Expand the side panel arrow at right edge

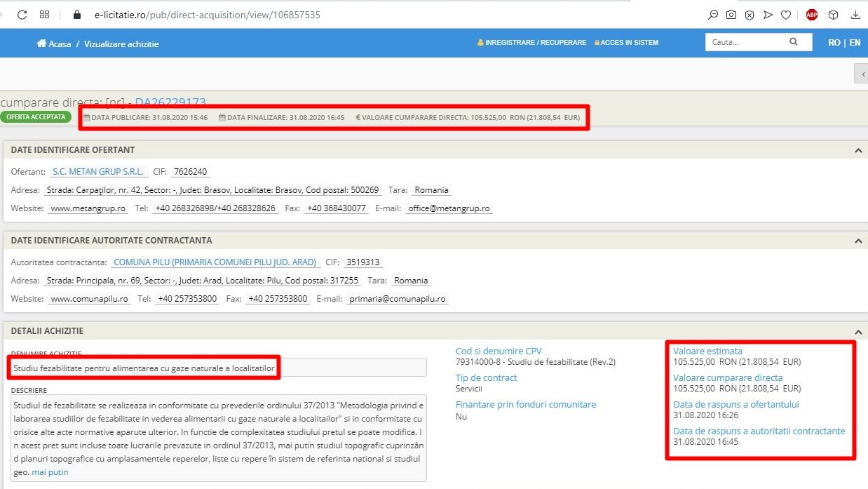[x=861, y=73]
